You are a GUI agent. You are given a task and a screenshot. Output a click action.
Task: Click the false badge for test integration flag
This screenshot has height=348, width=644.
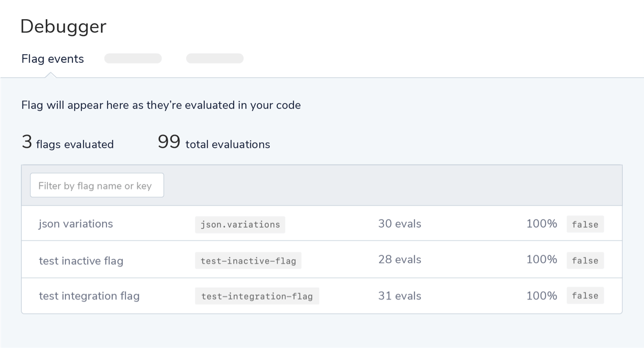[x=585, y=296]
